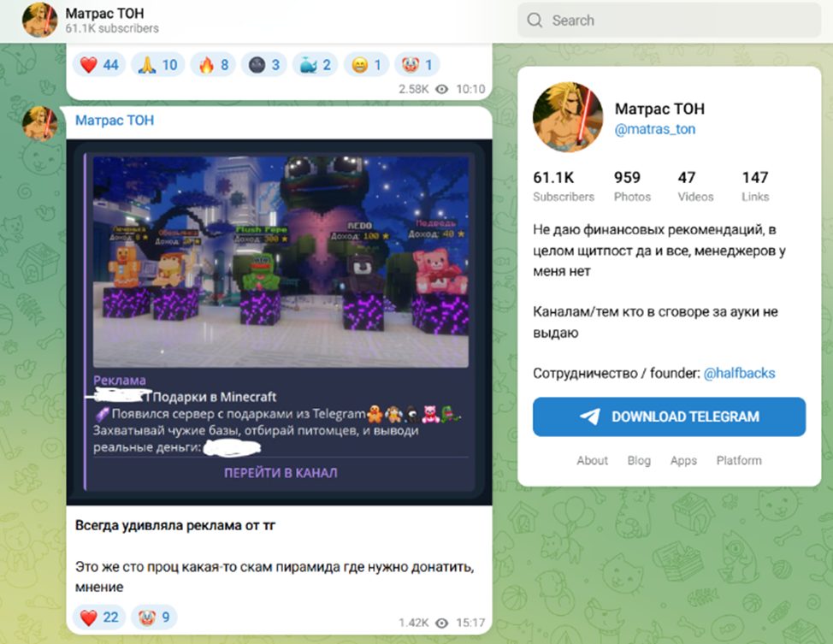The width and height of the screenshot is (833, 644).
Task: Open the Minecraft ad image thumbnail
Action: pyautogui.click(x=281, y=262)
